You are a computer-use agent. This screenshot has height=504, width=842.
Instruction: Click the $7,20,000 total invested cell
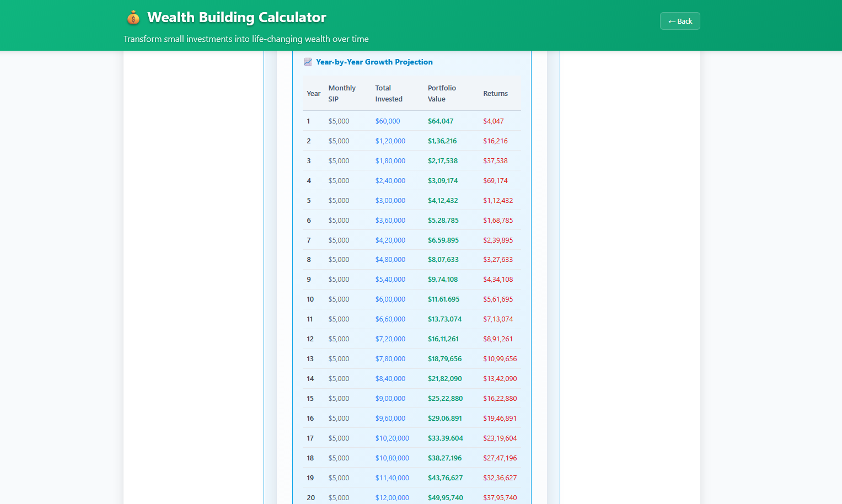[x=390, y=339]
